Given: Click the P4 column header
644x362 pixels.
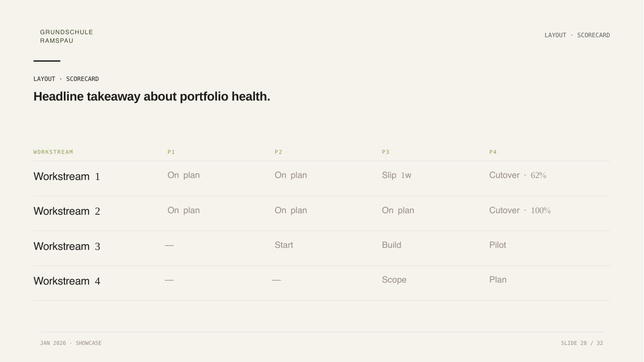Looking at the screenshot, I should click(x=493, y=152).
